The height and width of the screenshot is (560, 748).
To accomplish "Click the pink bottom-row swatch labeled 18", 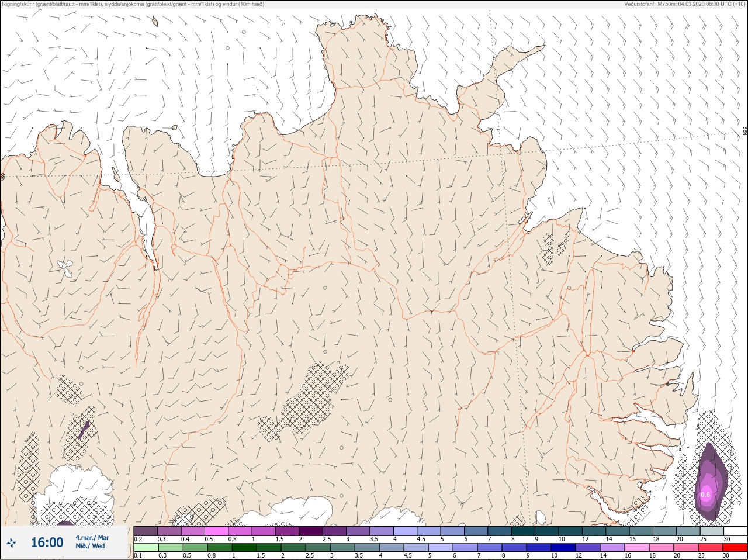I will pyautogui.click(x=662, y=548).
